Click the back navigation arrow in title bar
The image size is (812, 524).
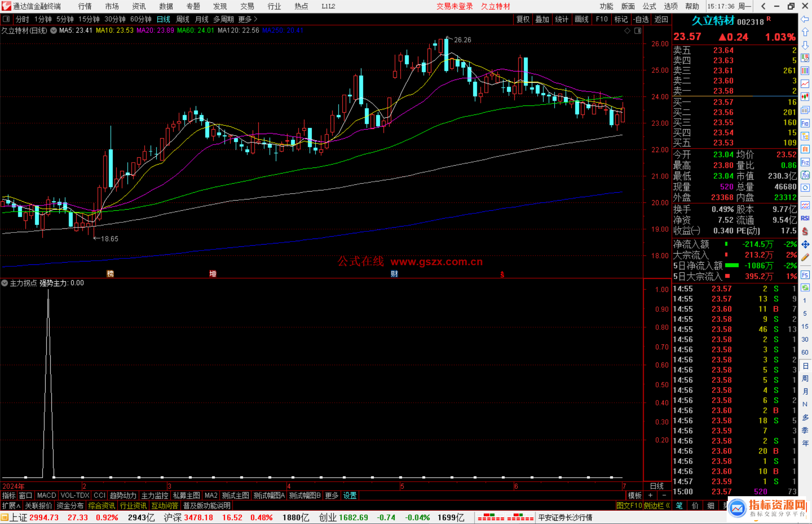pyautogui.click(x=763, y=6)
